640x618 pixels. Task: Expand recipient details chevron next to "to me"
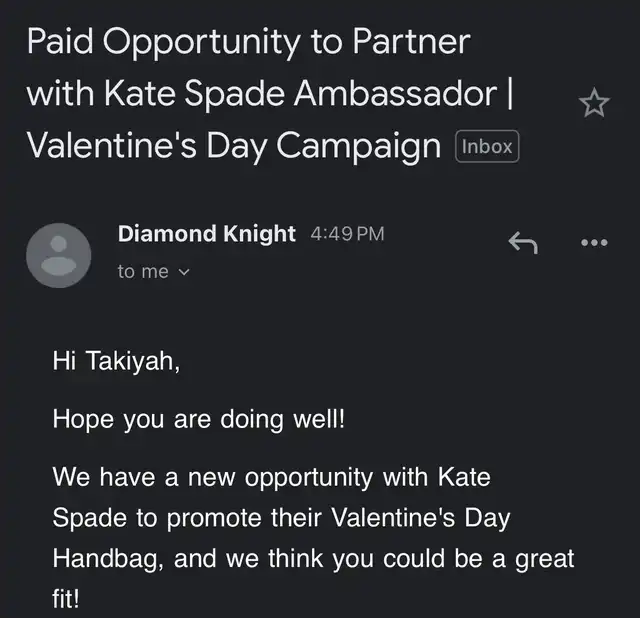(x=183, y=272)
